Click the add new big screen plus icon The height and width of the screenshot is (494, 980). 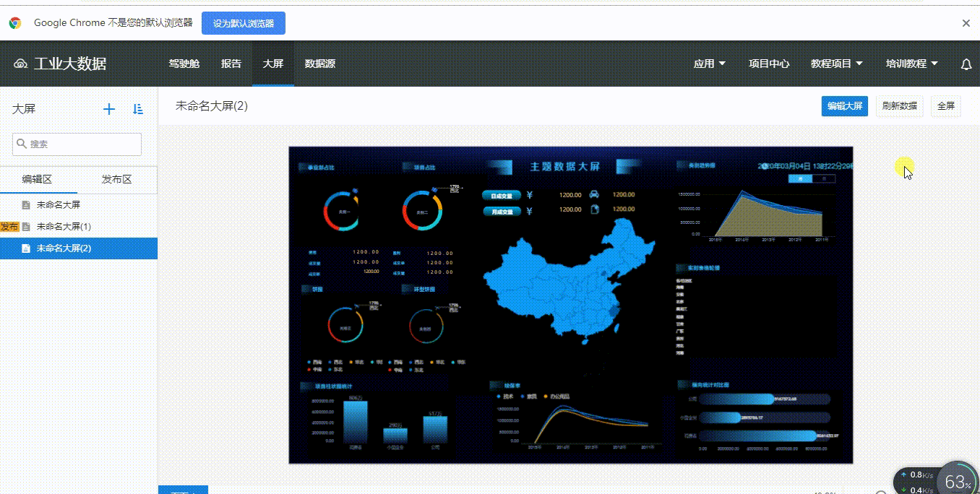[109, 109]
